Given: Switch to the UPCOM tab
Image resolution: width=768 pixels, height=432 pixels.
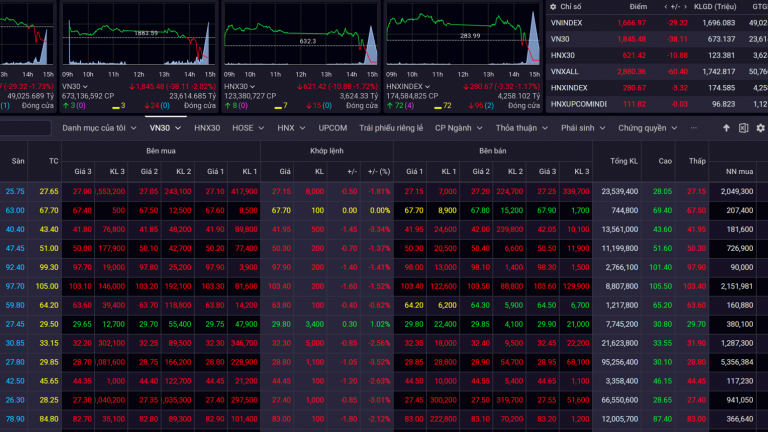Looking at the screenshot, I should pos(333,128).
